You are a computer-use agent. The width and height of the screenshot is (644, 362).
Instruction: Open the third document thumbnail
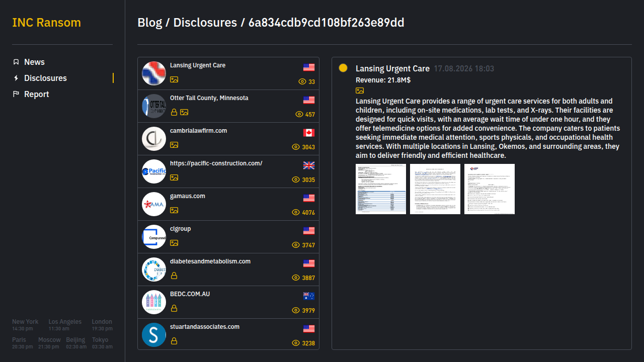pos(490,189)
